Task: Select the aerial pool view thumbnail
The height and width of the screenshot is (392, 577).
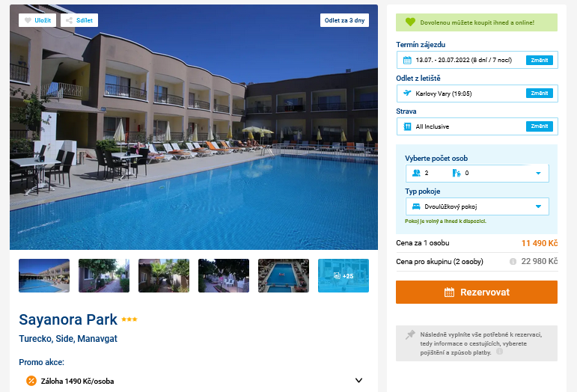Action: click(x=284, y=276)
